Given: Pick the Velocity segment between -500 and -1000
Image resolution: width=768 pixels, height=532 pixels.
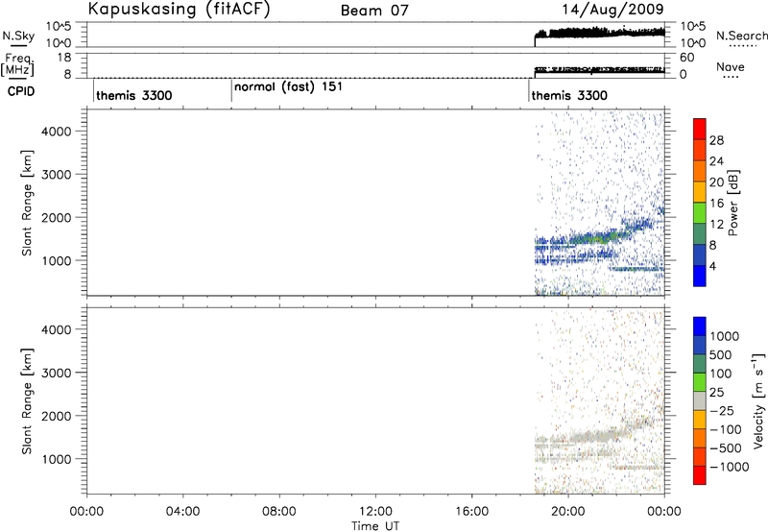Looking at the screenshot, I should 700,456.
